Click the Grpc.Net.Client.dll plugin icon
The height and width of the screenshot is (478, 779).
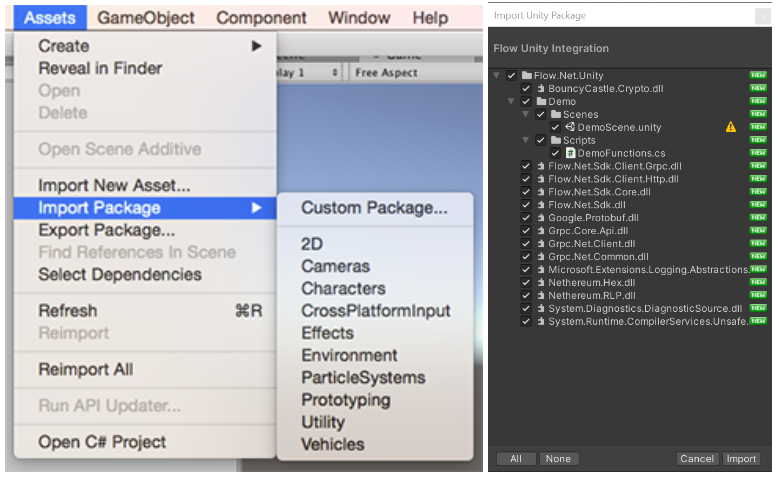point(541,243)
